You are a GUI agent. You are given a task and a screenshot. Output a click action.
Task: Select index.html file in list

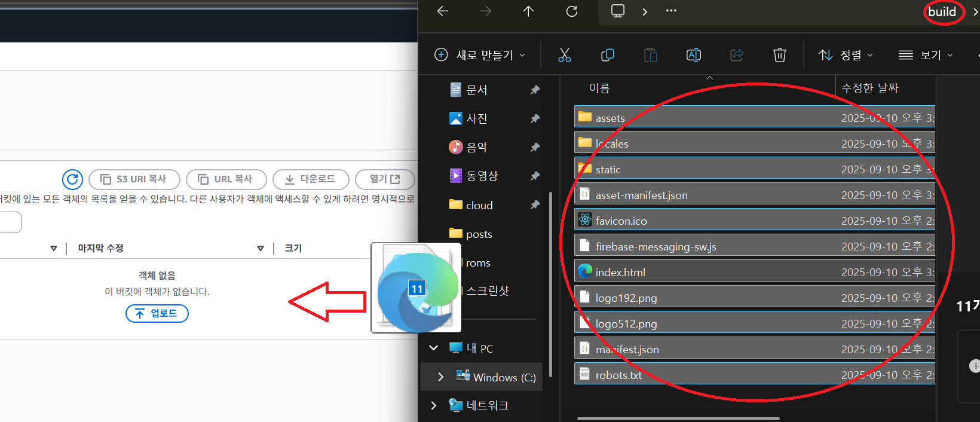coord(620,273)
